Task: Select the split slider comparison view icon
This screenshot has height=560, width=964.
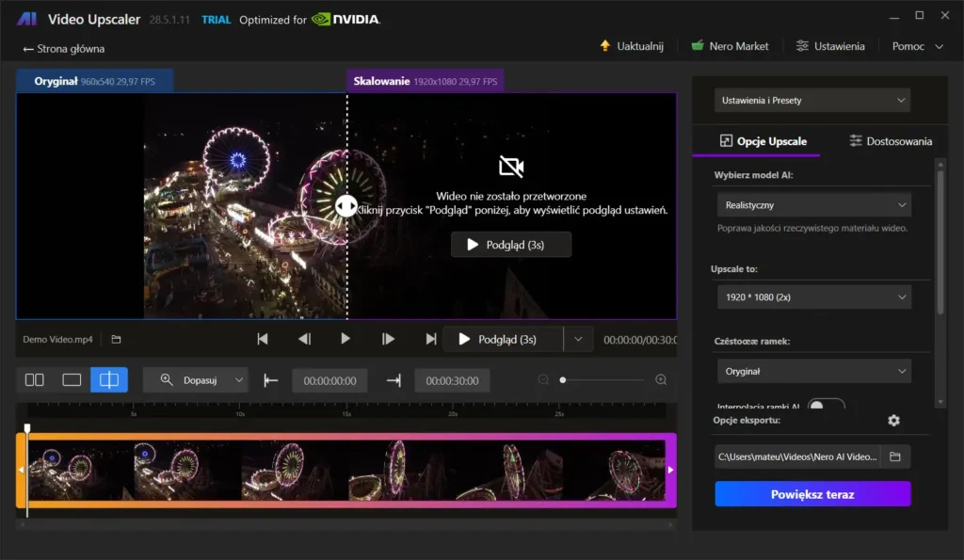Action: (x=109, y=380)
